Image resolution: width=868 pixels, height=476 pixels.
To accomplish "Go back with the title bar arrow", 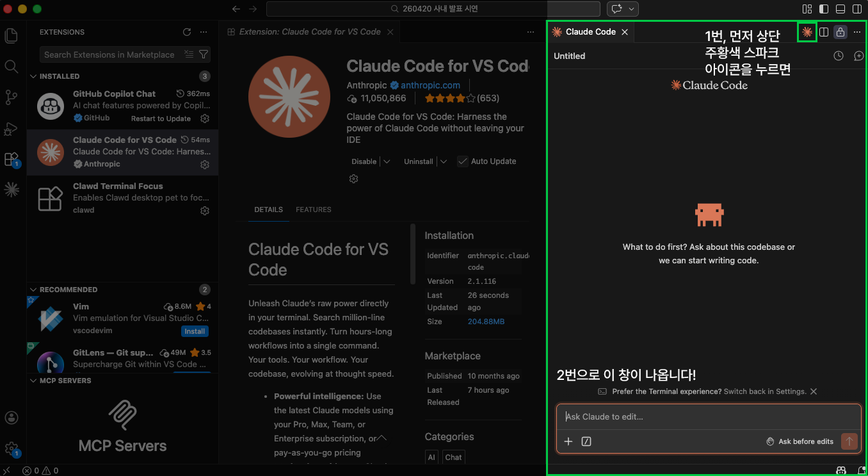I will 236,9.
